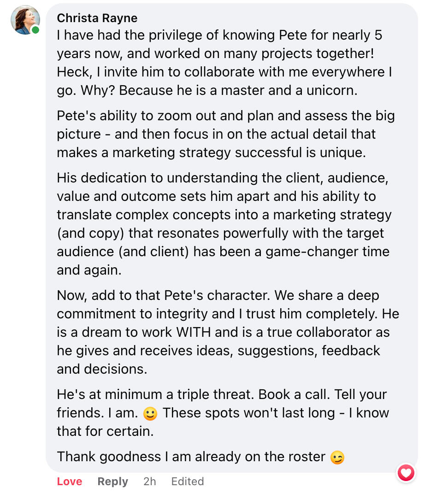Image resolution: width=448 pixels, height=493 pixels.
Task: Click Christa Rayne's profile avatar photo
Action: (x=25, y=20)
